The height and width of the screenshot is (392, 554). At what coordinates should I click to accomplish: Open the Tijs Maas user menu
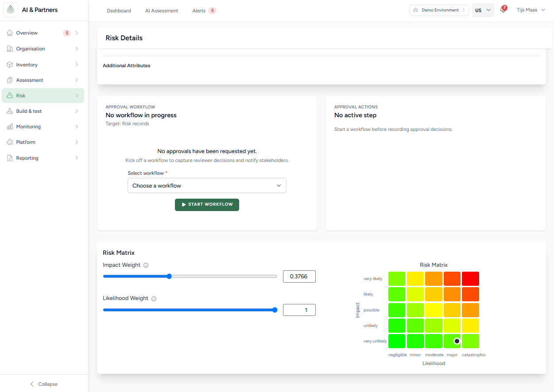[x=531, y=10]
